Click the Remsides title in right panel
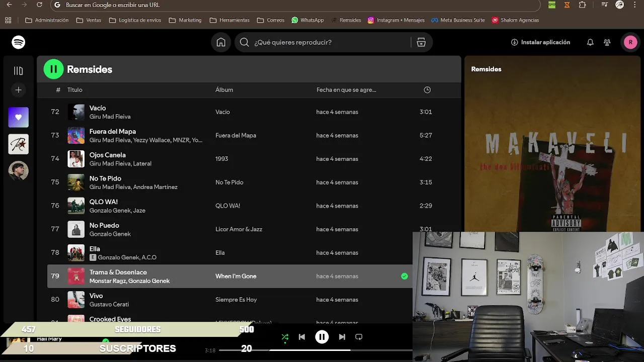The image size is (644, 362). 486,69
